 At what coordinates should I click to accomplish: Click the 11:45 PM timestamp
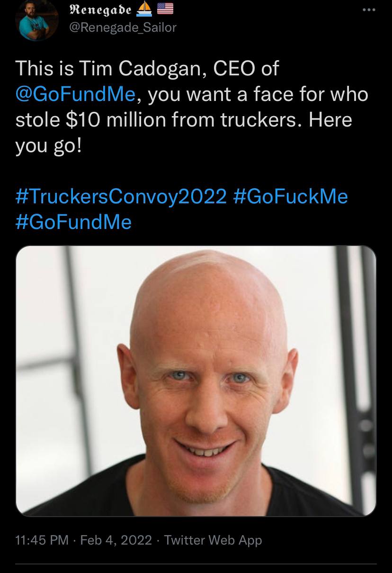click(x=42, y=540)
